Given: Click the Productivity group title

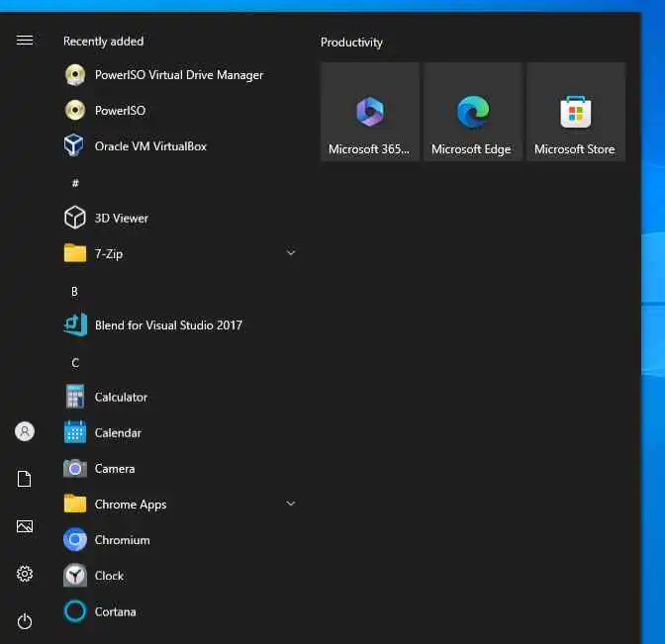Looking at the screenshot, I should tap(351, 43).
